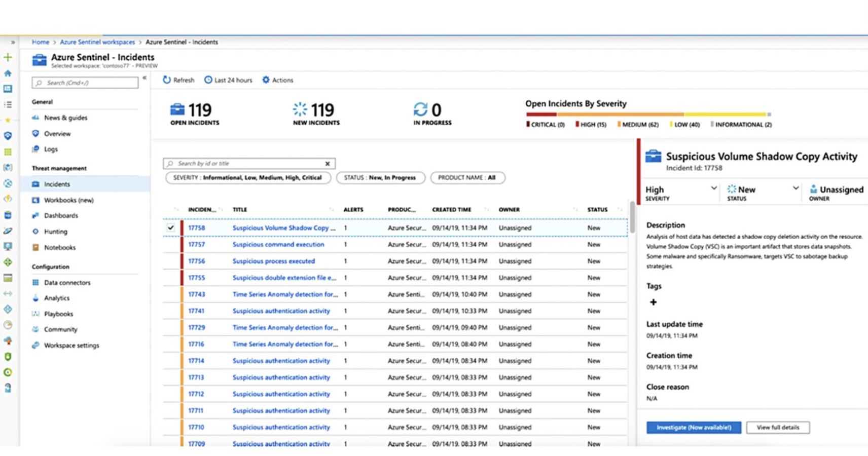Viewport: 868px width, 456px height.
Task: Select Incidents in Threat management menu
Action: click(85, 184)
